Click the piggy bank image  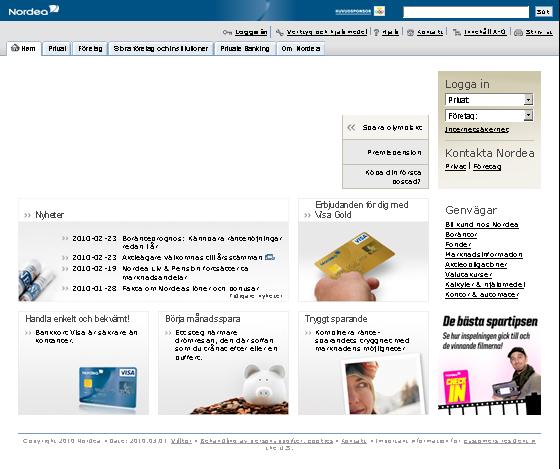point(265,384)
